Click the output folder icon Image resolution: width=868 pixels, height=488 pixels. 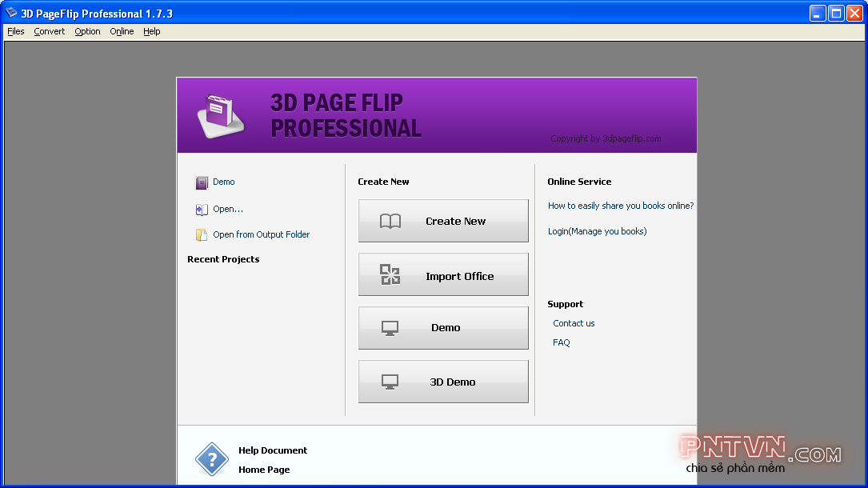point(202,234)
